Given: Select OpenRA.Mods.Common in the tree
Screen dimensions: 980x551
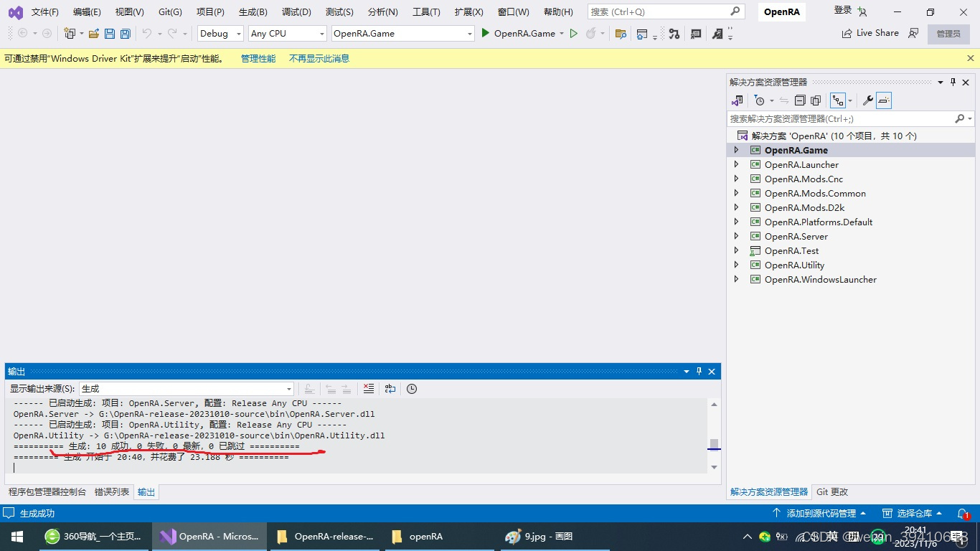Looking at the screenshot, I should click(815, 193).
